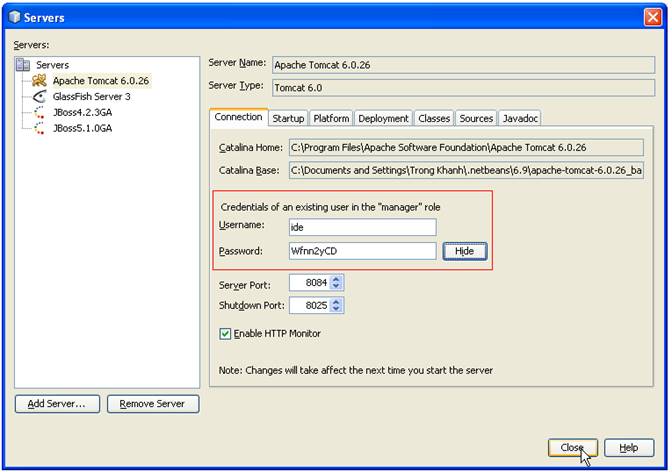Increase the Shutdown Port with up arrow
Screen dimensions: 672x472
pos(336,301)
